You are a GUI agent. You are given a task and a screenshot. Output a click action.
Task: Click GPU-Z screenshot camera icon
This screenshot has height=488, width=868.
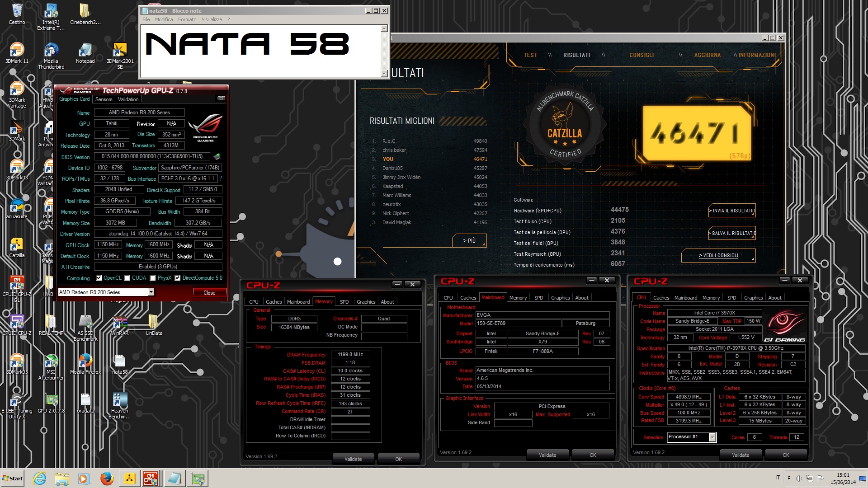tap(221, 99)
